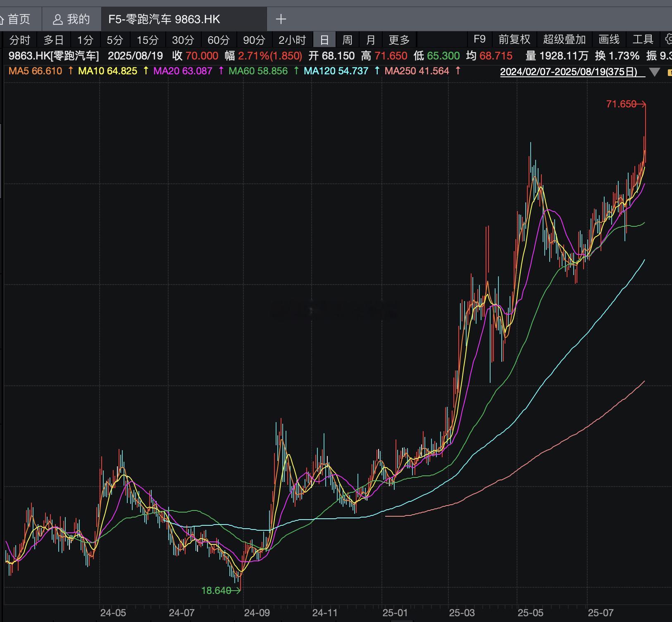The width and height of the screenshot is (672, 622).
Task: Open a new tab with the plus icon
Action: [x=281, y=19]
